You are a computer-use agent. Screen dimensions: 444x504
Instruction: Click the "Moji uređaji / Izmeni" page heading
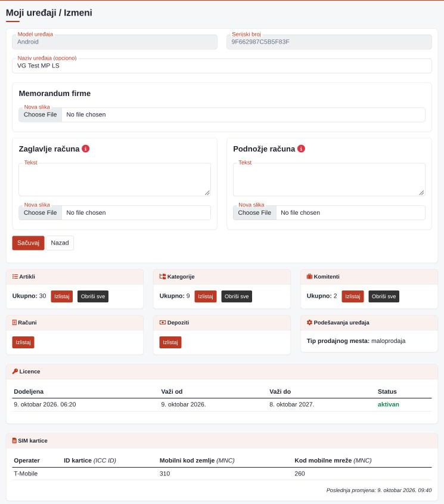[x=49, y=13]
